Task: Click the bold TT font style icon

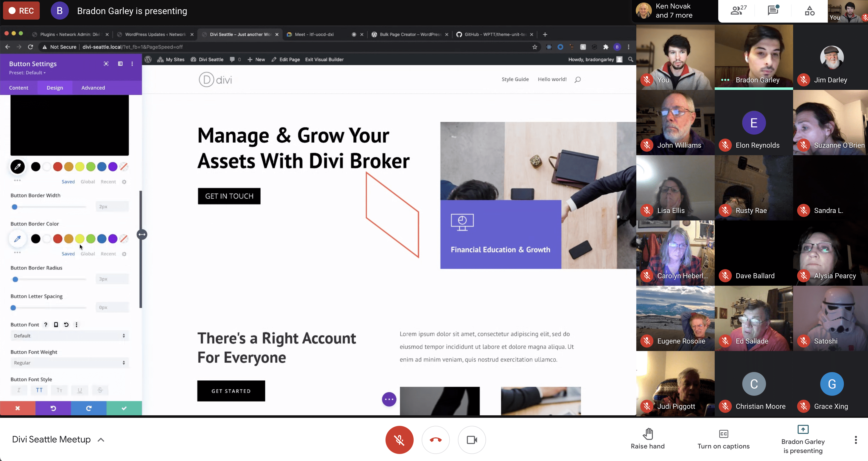Action: [39, 390]
